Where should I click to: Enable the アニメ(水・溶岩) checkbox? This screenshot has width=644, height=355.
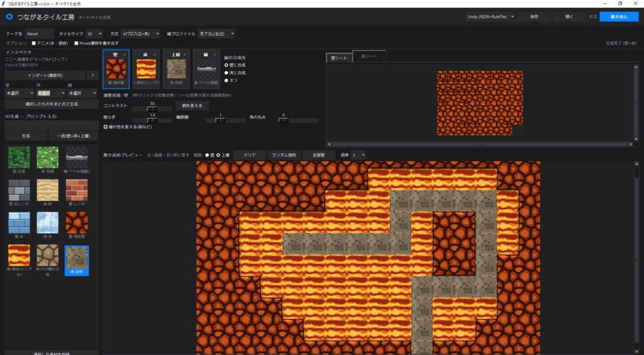(x=34, y=43)
